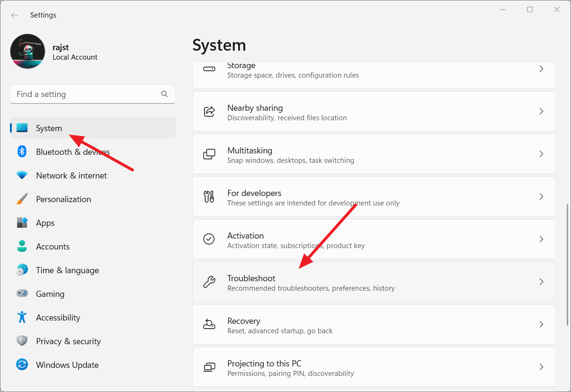Screen dimensions: 571x392
Task: Open Windows Update label in sidebar
Action: (67, 365)
